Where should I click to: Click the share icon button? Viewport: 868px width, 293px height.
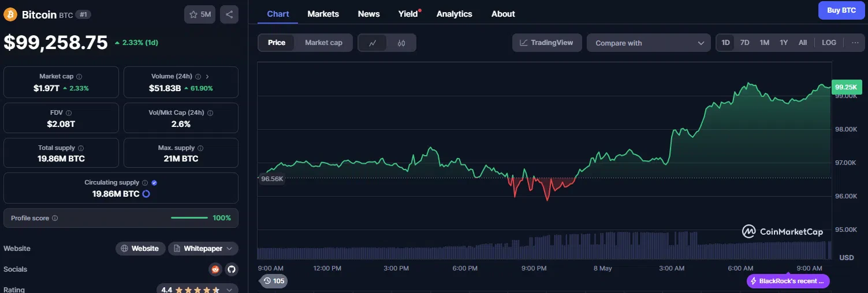(229, 14)
